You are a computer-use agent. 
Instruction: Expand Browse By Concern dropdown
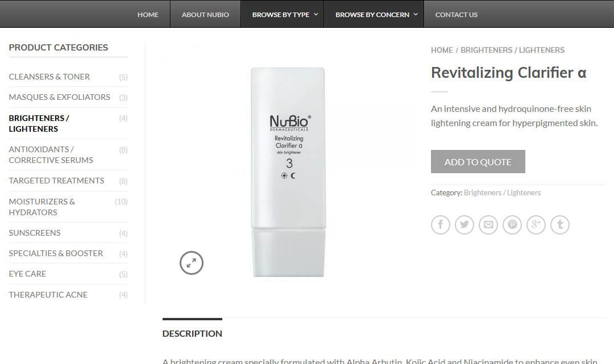click(376, 14)
